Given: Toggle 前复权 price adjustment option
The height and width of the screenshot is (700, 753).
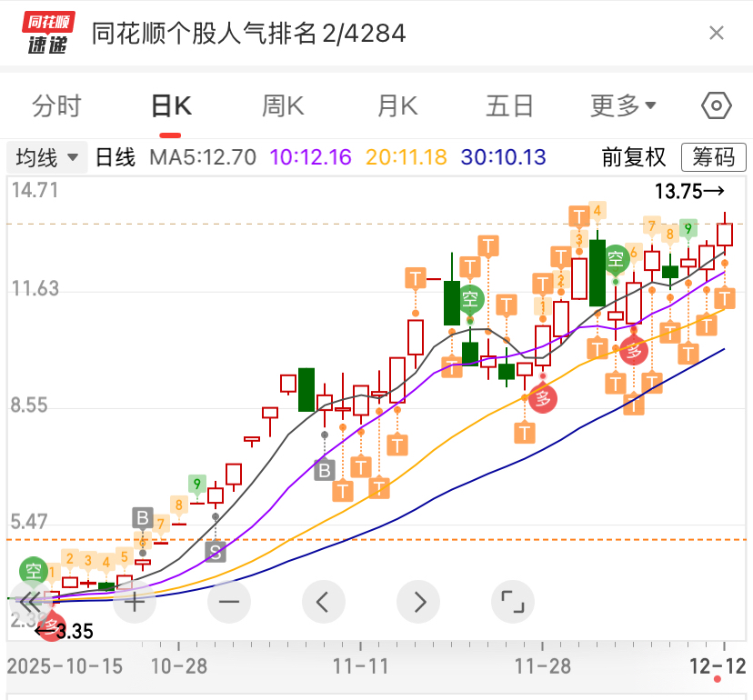Looking at the screenshot, I should pos(634,157).
